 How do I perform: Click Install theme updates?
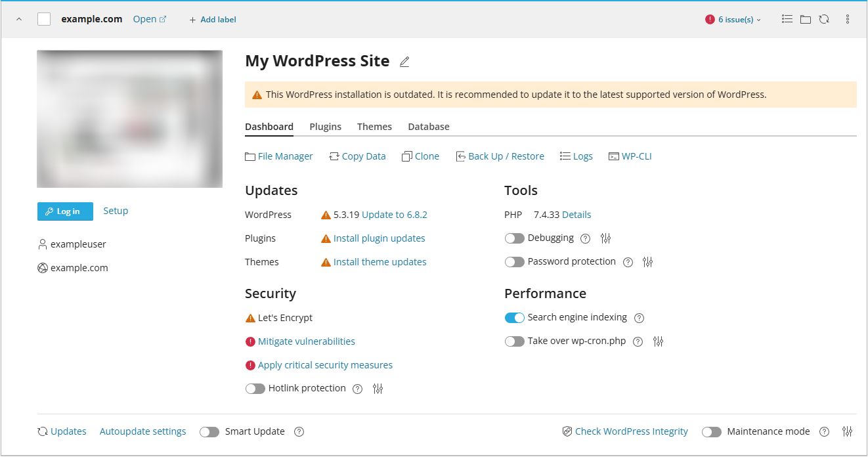click(x=380, y=262)
